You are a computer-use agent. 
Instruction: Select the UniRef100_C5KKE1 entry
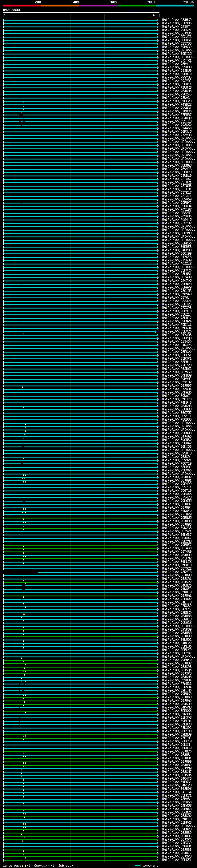[x=177, y=860]
